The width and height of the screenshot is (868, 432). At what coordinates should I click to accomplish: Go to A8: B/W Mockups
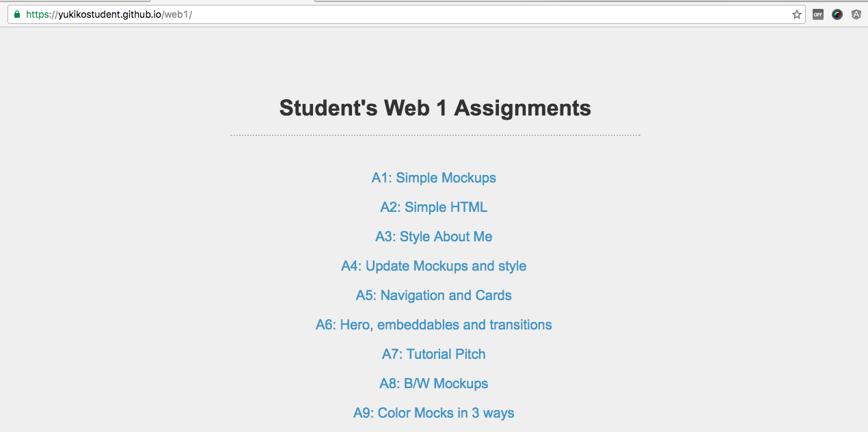pos(434,383)
